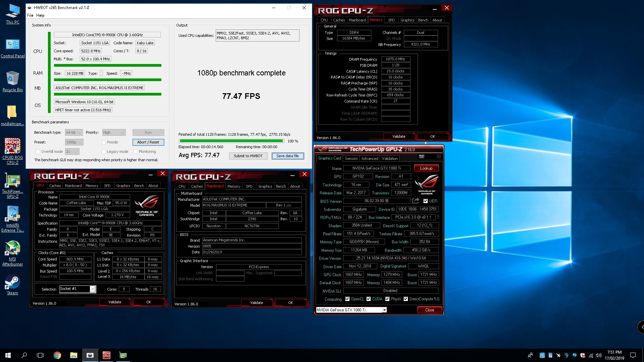Image resolution: width=644 pixels, height=362 pixels.
Task: Click the Bus Interface question mark in GPU-Z
Action: (438, 217)
